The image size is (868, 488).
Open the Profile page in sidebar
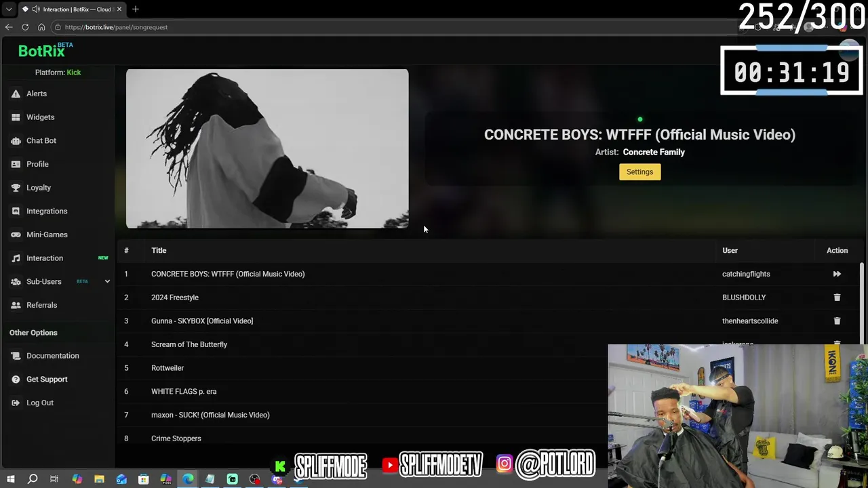[x=37, y=164]
